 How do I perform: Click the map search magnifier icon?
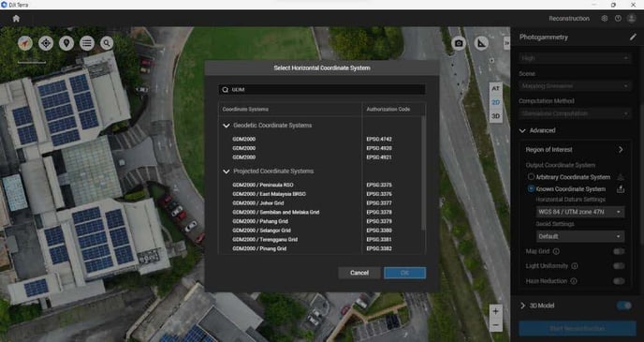107,43
